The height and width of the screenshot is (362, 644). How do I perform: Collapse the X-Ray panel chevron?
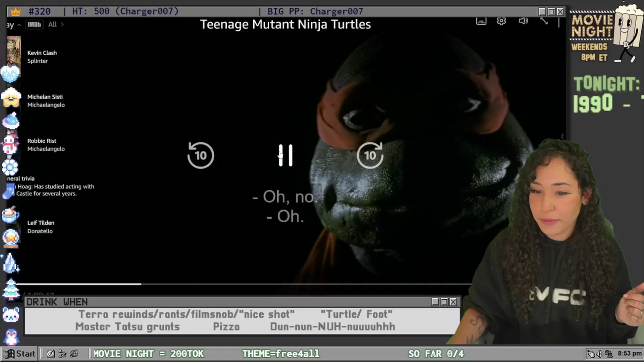click(19, 25)
